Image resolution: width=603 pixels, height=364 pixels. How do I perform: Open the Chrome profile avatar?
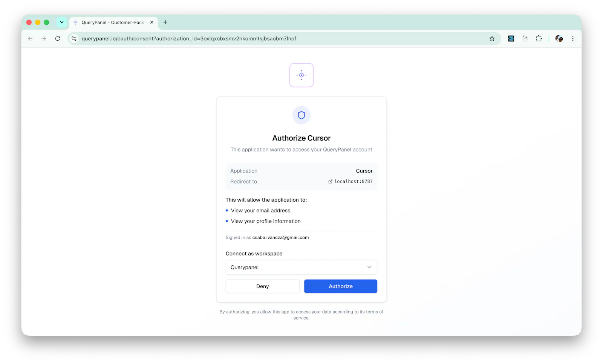559,38
